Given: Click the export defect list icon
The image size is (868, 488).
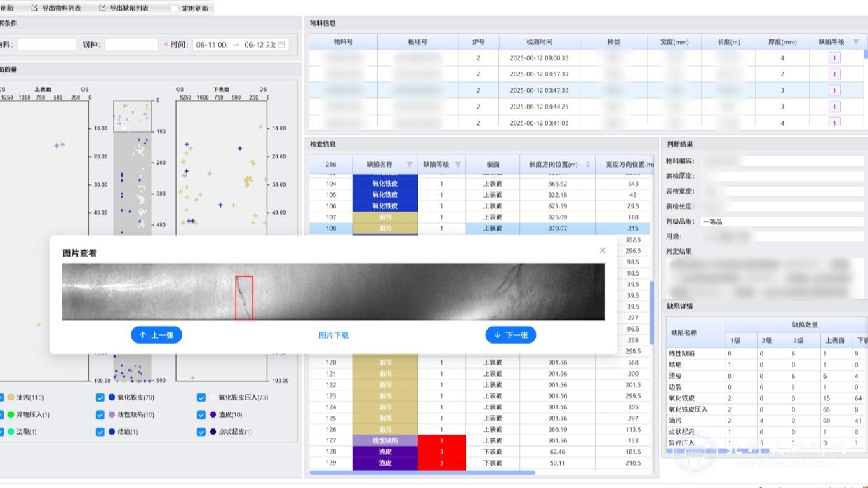Looking at the screenshot, I should pos(102,8).
